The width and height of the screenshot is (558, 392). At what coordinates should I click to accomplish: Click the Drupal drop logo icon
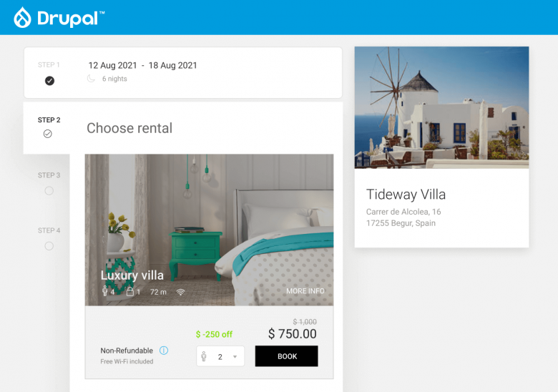22,17
